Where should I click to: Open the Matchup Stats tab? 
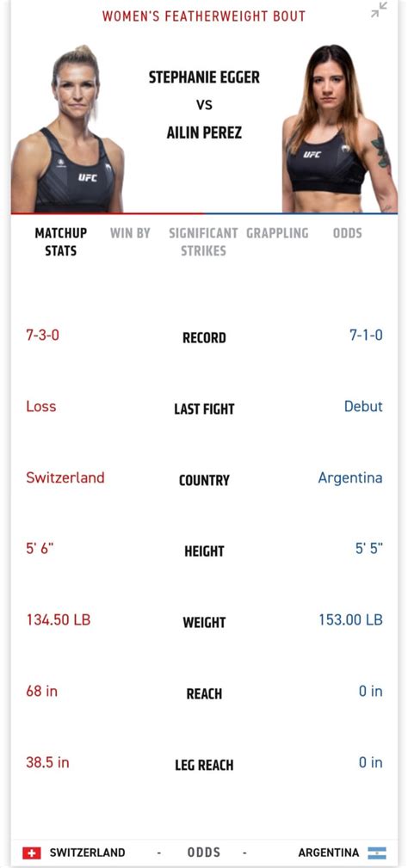[x=61, y=242]
